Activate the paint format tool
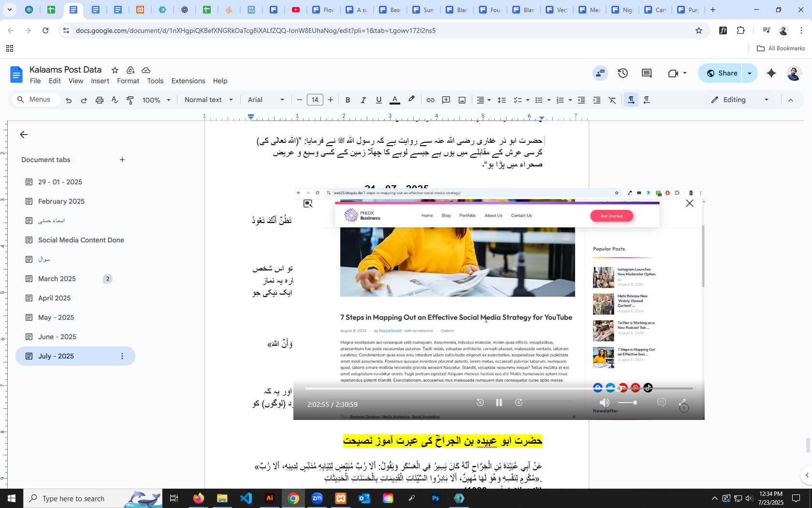The width and height of the screenshot is (812, 508). click(x=130, y=100)
